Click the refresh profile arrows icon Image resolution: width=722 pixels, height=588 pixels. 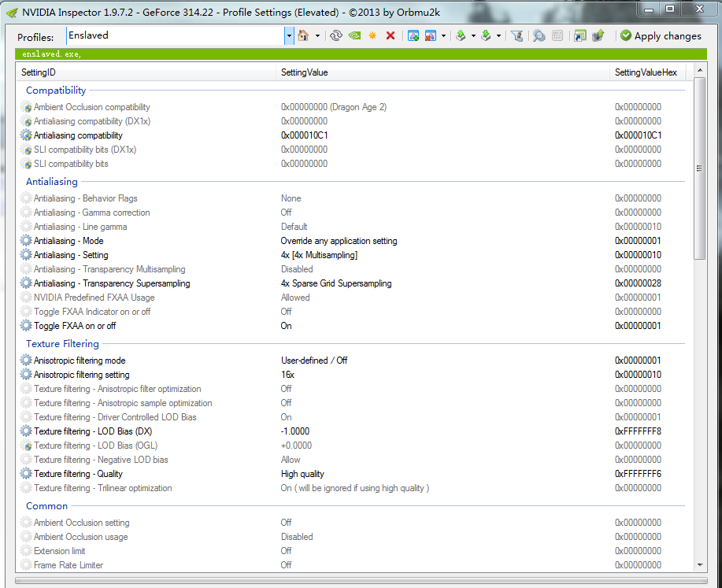click(x=336, y=35)
